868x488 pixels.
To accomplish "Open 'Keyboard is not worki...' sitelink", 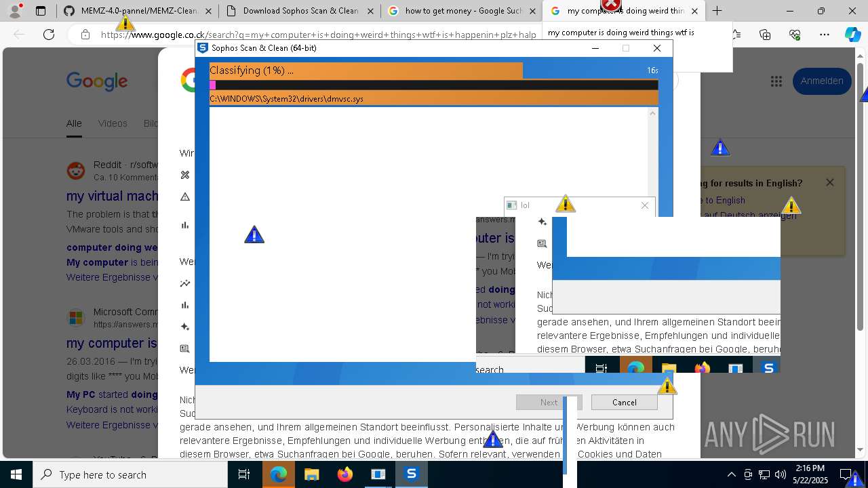I will click(113, 409).
